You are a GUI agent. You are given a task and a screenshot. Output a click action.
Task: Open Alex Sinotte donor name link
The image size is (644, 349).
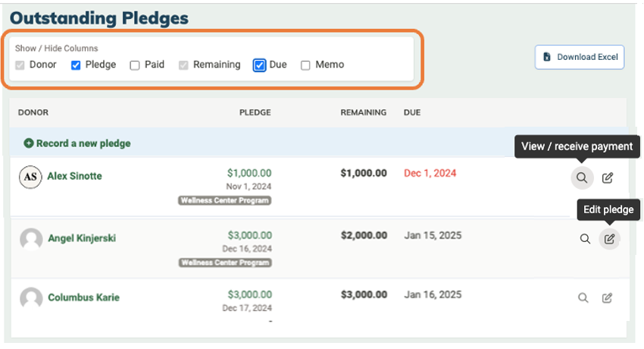(74, 176)
